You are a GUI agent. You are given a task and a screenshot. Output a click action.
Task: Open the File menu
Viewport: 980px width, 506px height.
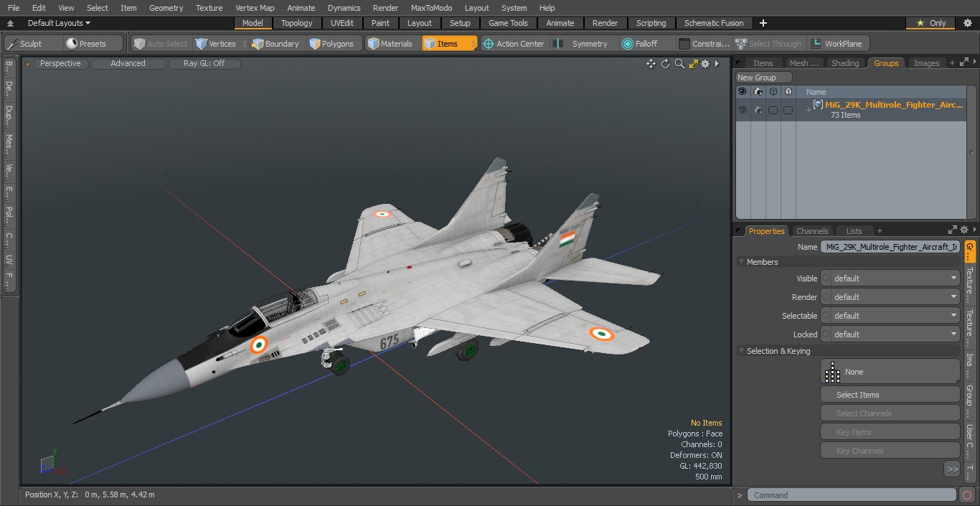pos(14,8)
